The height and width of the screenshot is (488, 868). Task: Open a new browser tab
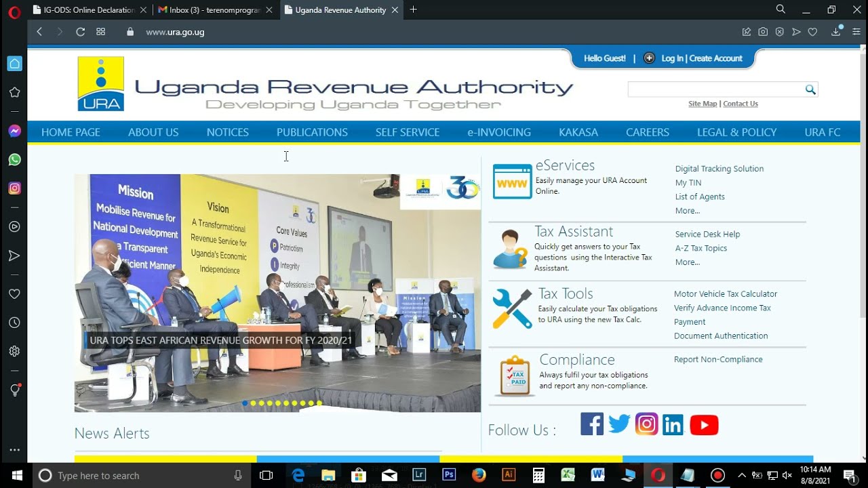point(414,9)
